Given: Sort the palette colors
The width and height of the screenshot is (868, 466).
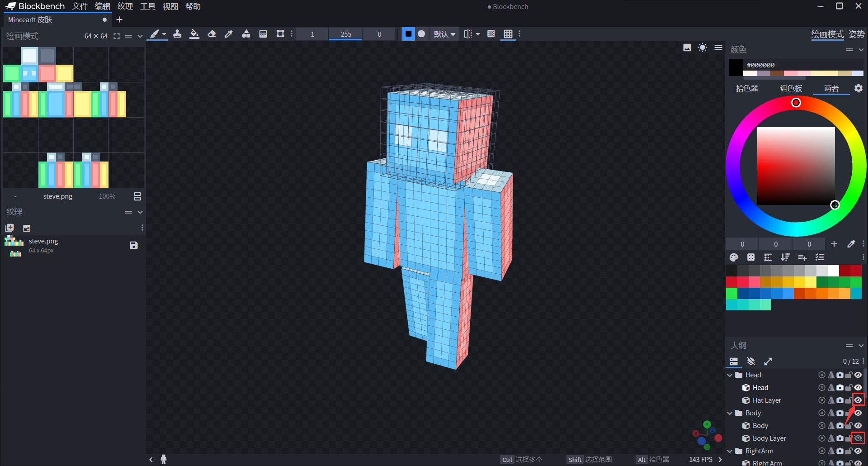Looking at the screenshot, I should [x=785, y=257].
